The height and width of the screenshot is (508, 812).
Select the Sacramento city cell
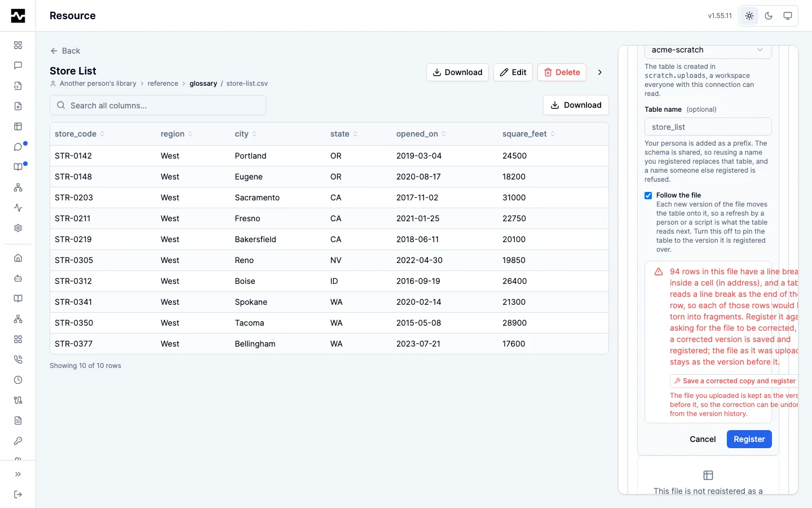pos(257,198)
